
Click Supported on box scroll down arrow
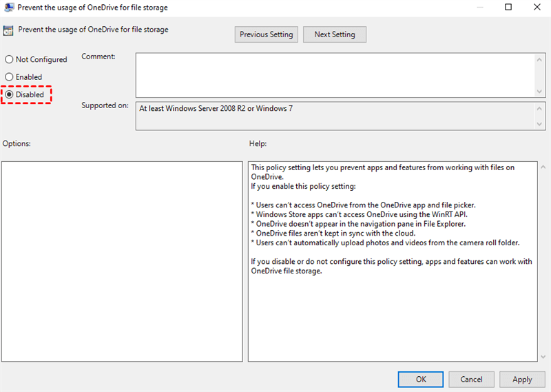540,123
